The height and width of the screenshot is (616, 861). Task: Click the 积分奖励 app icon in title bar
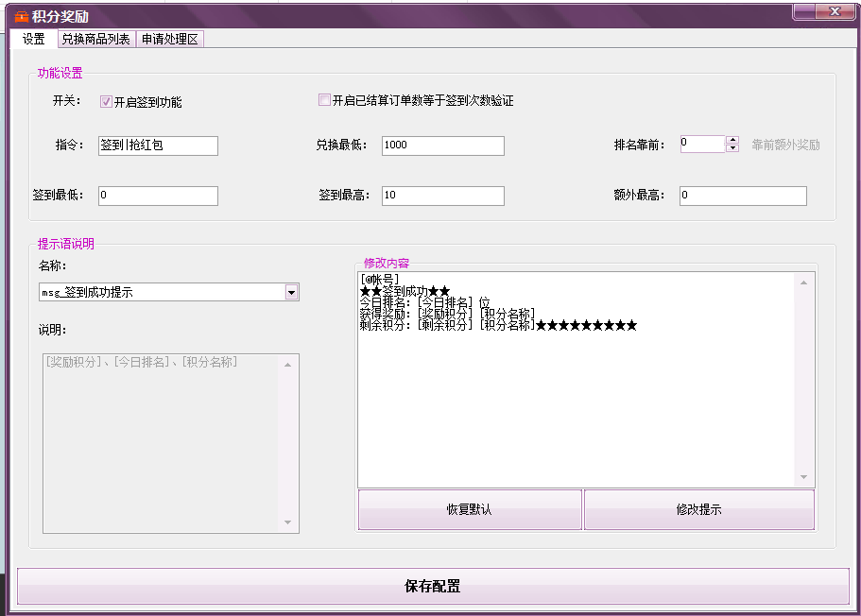22,16
